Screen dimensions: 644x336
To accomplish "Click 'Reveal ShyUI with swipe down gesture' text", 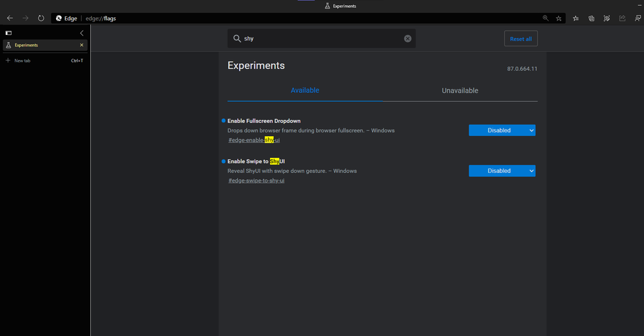I will (x=292, y=171).
